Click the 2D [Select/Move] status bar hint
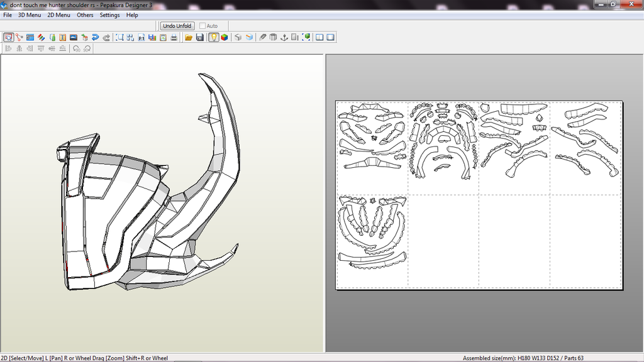The height and width of the screenshot is (362, 644). [x=84, y=358]
